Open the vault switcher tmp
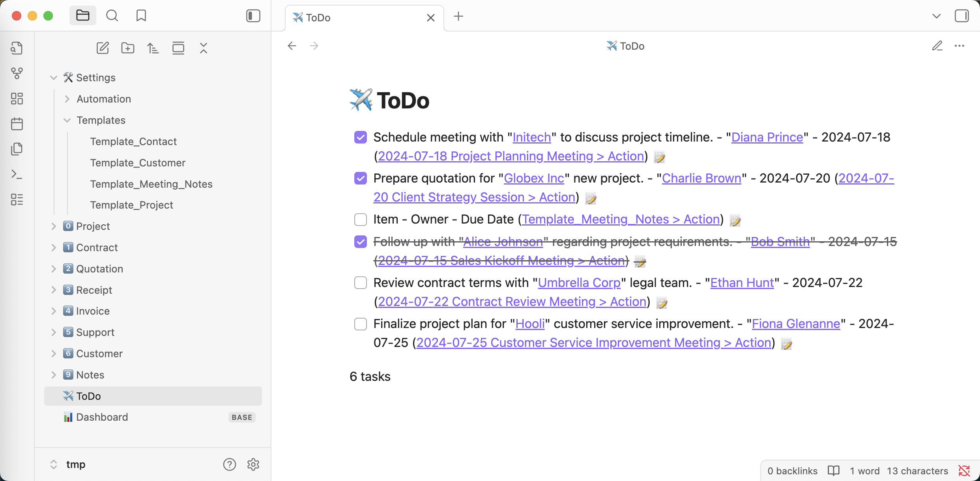The width and height of the screenshot is (980, 481). [x=75, y=464]
